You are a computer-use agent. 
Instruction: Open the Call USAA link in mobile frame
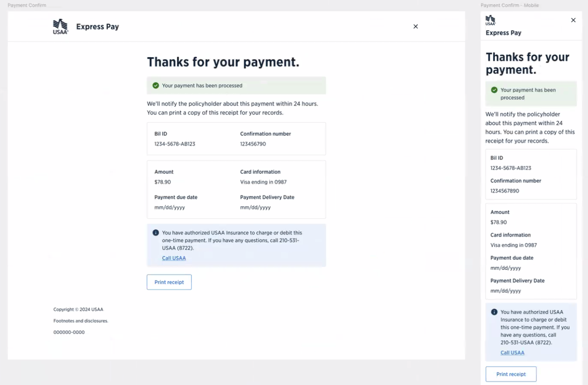(x=512, y=353)
